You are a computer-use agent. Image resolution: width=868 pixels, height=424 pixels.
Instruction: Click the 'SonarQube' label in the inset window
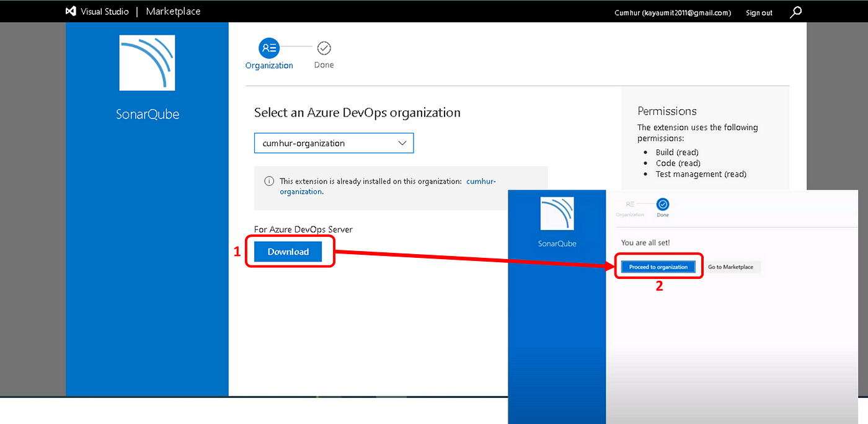[557, 244]
